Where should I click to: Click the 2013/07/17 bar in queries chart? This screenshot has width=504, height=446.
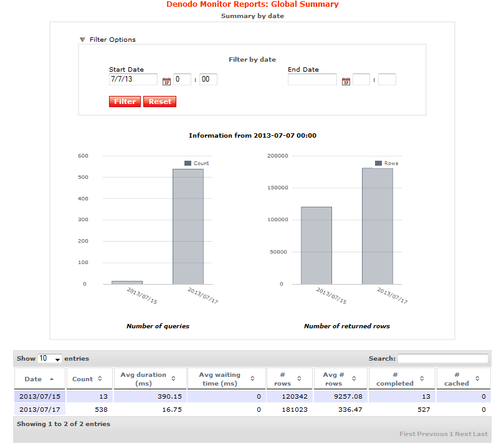tap(188, 227)
